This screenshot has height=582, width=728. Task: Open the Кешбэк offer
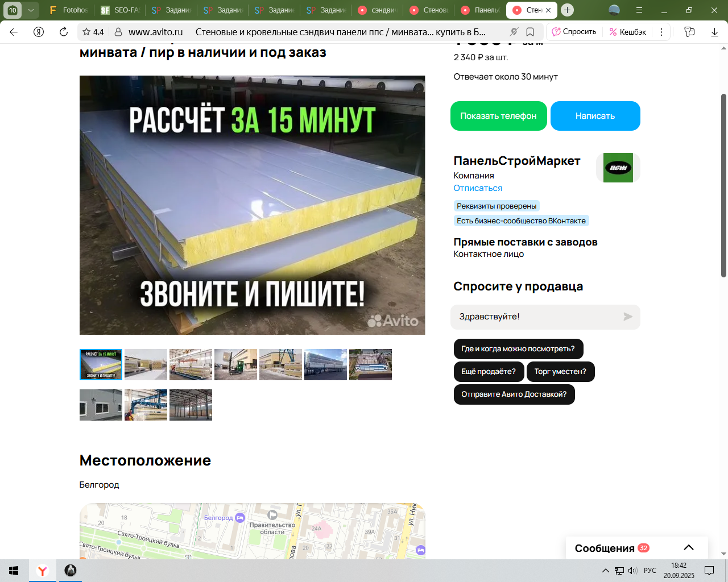[627, 32]
